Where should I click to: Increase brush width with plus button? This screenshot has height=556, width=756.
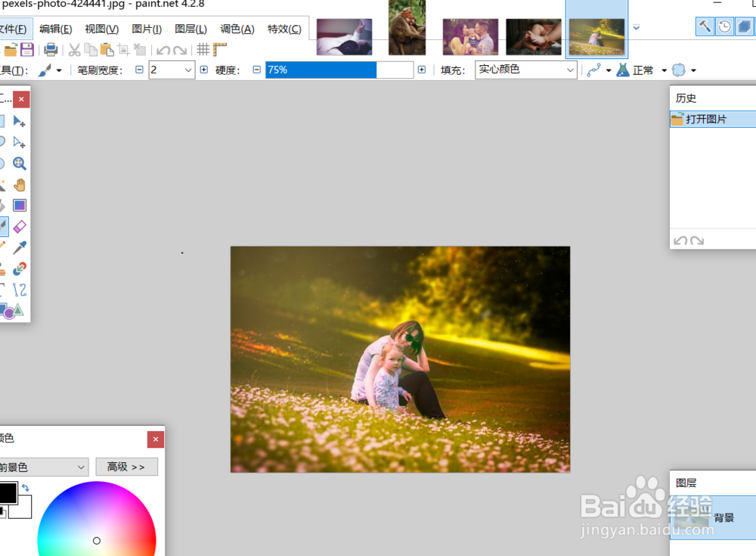point(204,70)
